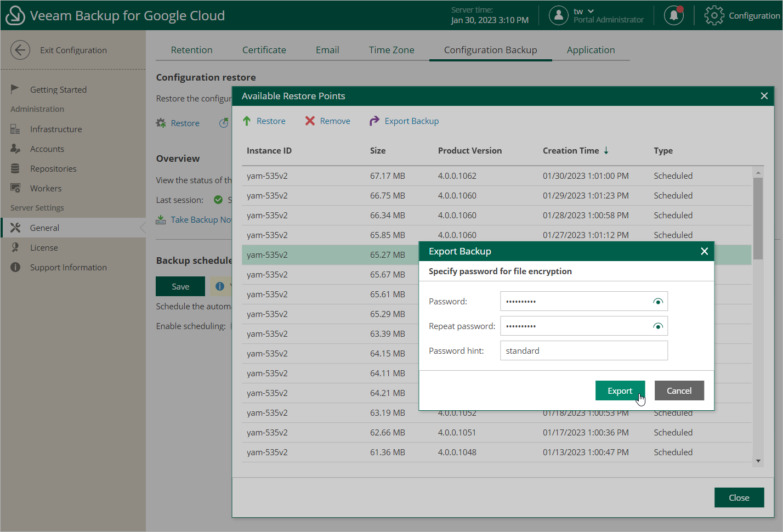Open the notifications bell icon

coord(674,15)
